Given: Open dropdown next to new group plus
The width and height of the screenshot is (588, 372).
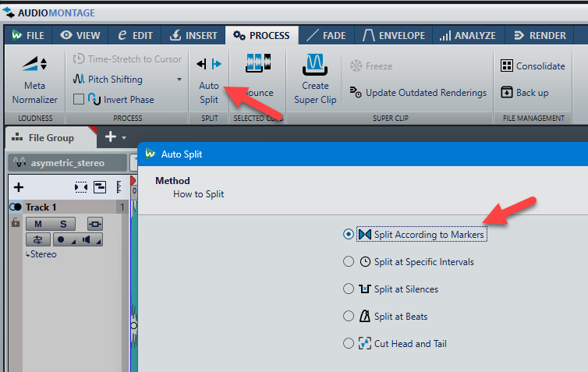Looking at the screenshot, I should (124, 137).
